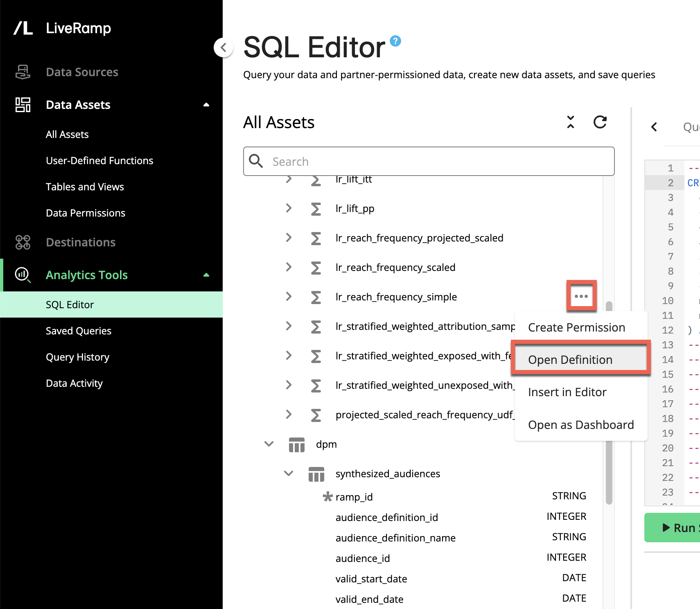
Task: Choose Insert in Editor option
Action: [581, 392]
